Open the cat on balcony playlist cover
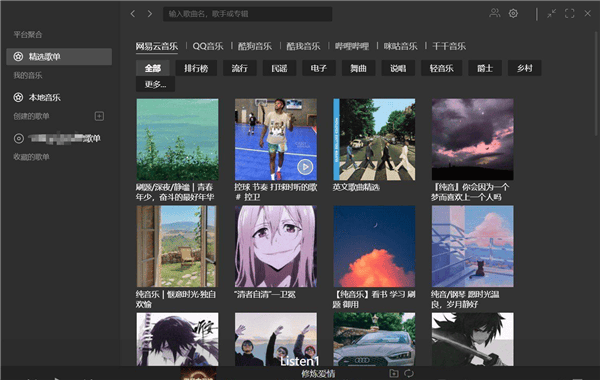Image resolution: width=600 pixels, height=380 pixels. click(x=473, y=246)
